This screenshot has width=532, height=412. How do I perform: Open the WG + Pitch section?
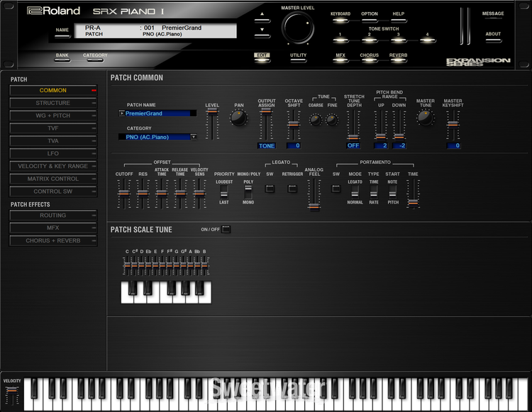[x=53, y=116]
